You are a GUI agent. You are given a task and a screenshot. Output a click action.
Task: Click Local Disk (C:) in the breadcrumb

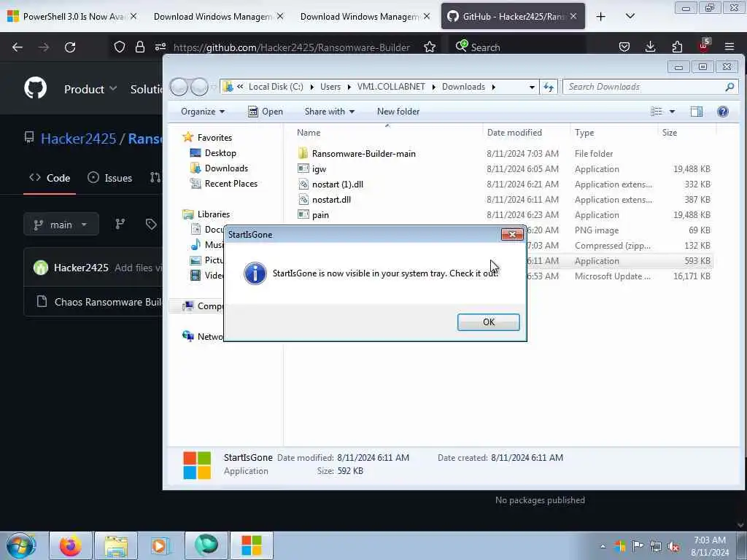click(x=276, y=87)
